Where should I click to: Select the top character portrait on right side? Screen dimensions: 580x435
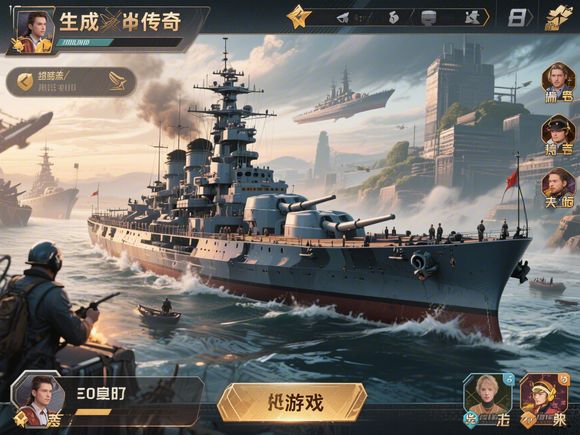(x=559, y=82)
